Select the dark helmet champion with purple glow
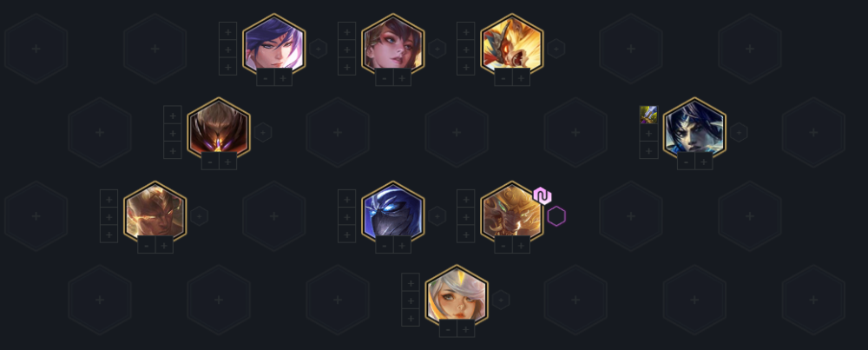Image resolution: width=868 pixels, height=350 pixels. pos(219,128)
